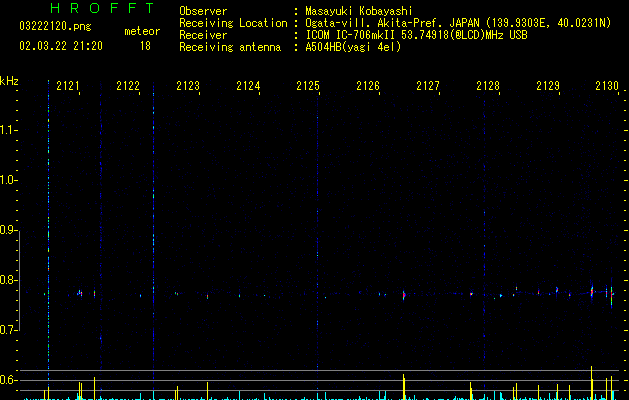Click the Receiver label

[x=203, y=35]
